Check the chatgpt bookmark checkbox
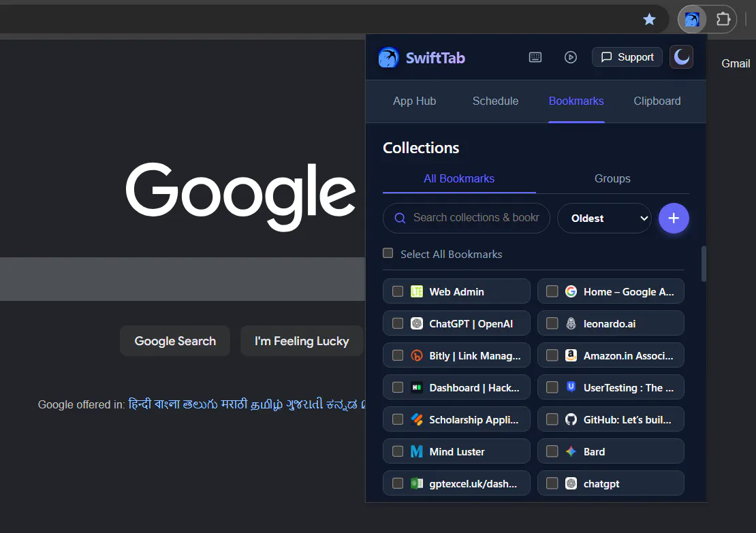756x533 pixels. [x=552, y=483]
